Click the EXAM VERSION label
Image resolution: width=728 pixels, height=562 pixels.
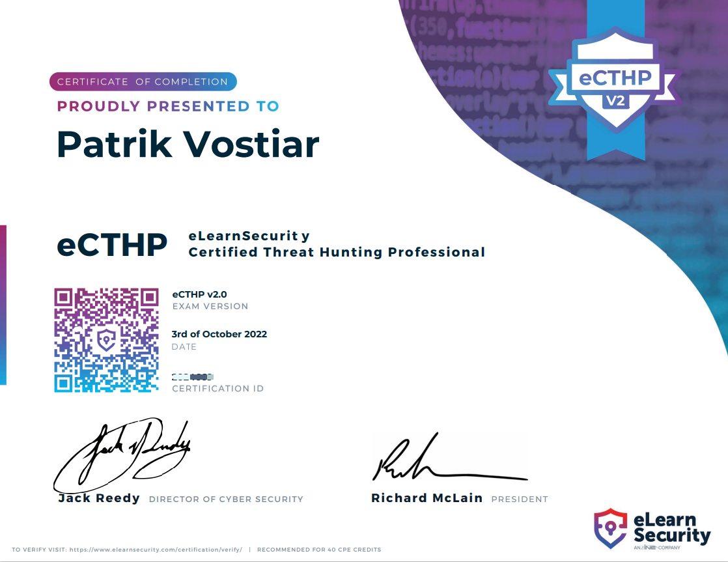[x=210, y=307]
